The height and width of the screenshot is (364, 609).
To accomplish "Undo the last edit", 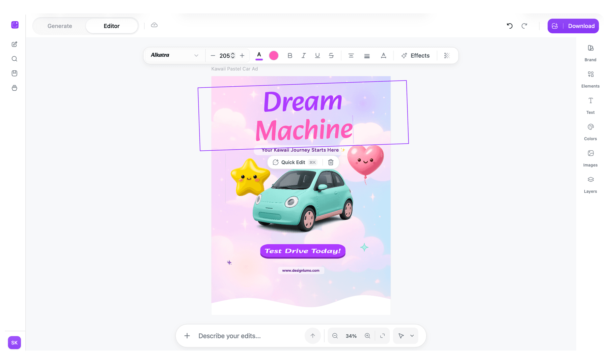I will click(x=509, y=26).
